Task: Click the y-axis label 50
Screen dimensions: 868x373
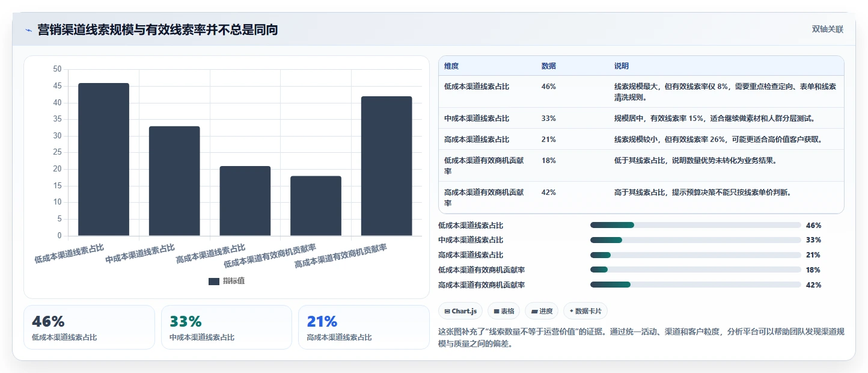Action: (58, 69)
